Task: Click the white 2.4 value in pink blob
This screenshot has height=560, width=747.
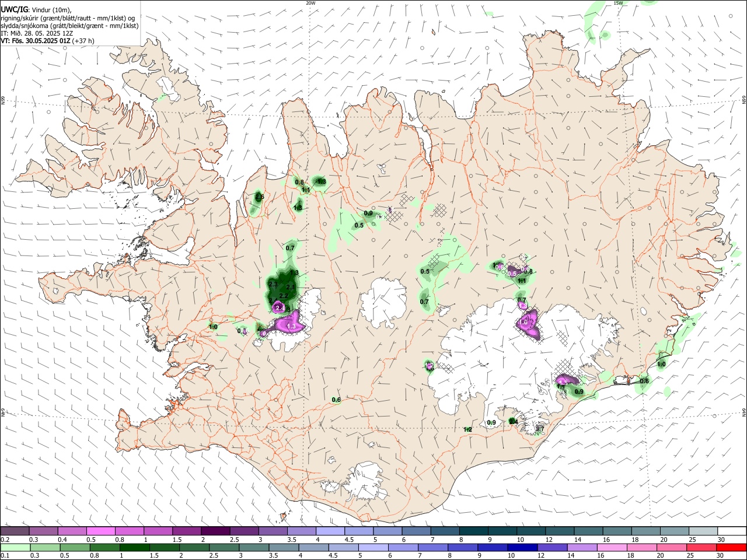Action: 279,308
